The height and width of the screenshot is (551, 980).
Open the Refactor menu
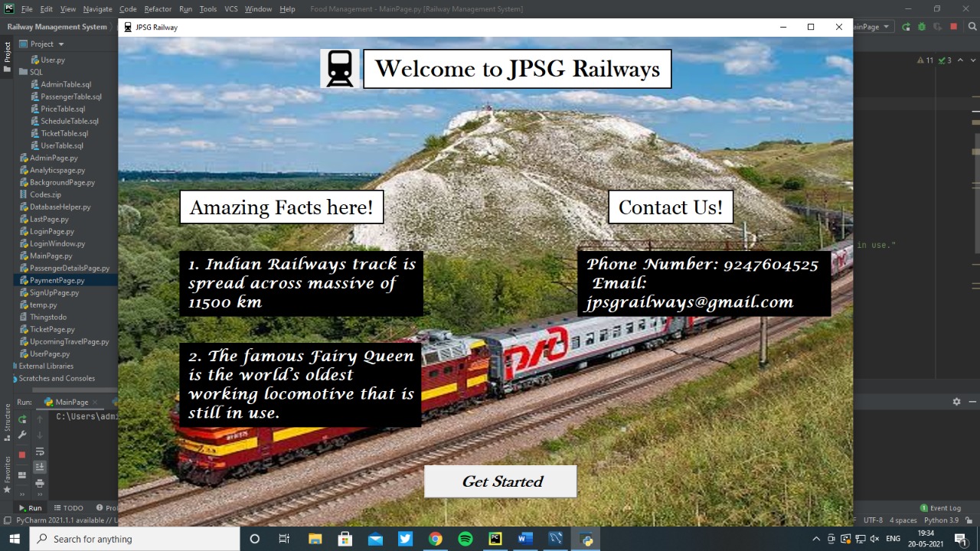(158, 8)
